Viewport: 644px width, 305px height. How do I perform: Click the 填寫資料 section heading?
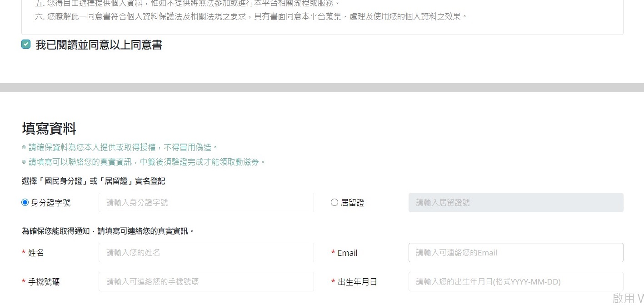click(x=49, y=129)
